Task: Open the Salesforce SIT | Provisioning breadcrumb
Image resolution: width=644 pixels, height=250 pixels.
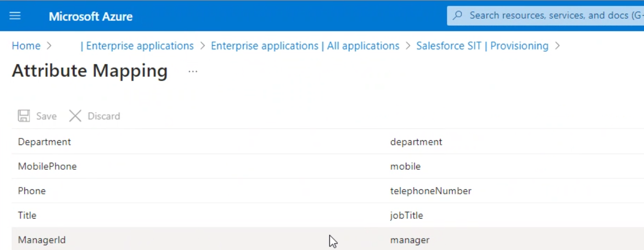Action: coord(482,46)
